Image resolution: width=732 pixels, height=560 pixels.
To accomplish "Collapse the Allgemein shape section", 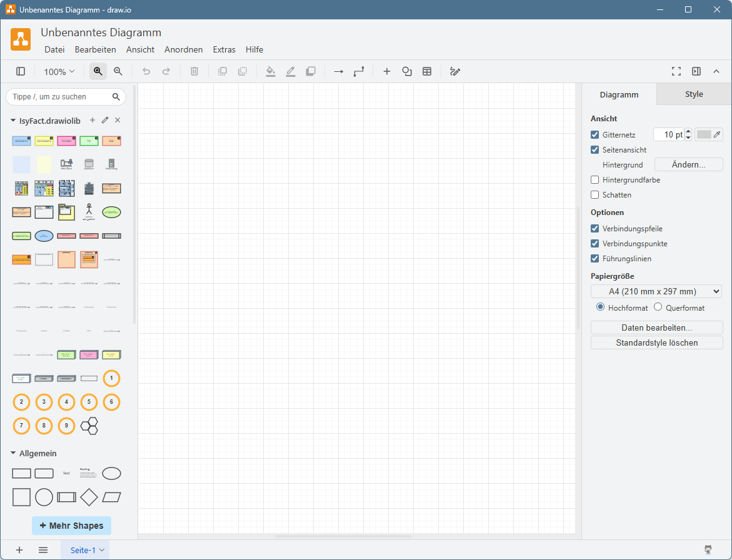I will (13, 453).
